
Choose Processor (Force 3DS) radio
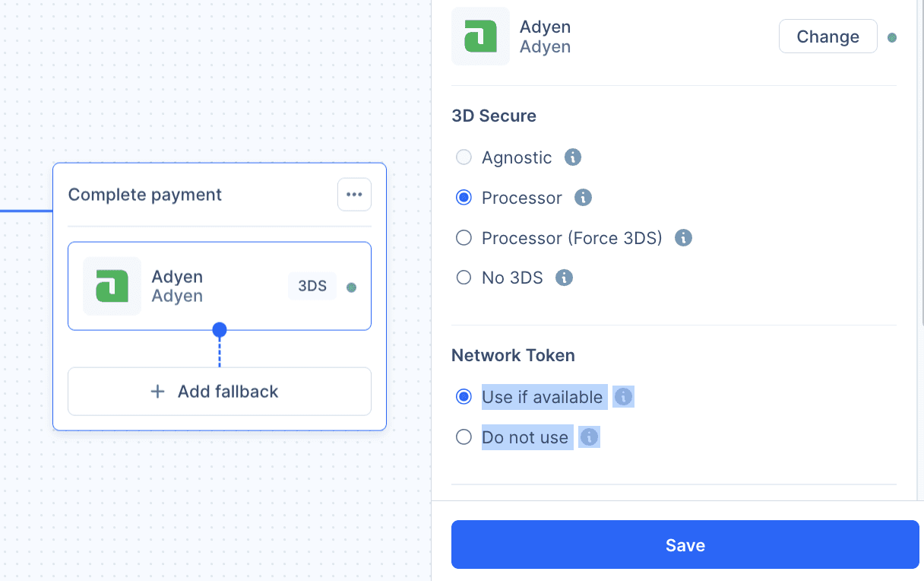(x=464, y=238)
